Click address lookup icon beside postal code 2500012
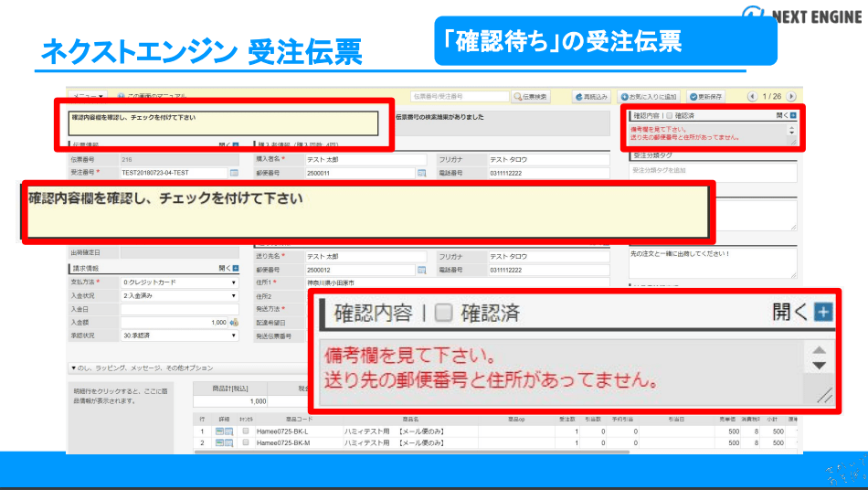Image resolution: width=868 pixels, height=490 pixels. 422,271
